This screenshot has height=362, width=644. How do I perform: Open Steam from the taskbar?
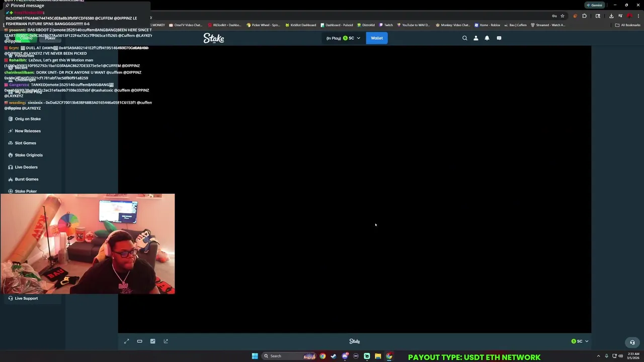[x=333, y=356]
